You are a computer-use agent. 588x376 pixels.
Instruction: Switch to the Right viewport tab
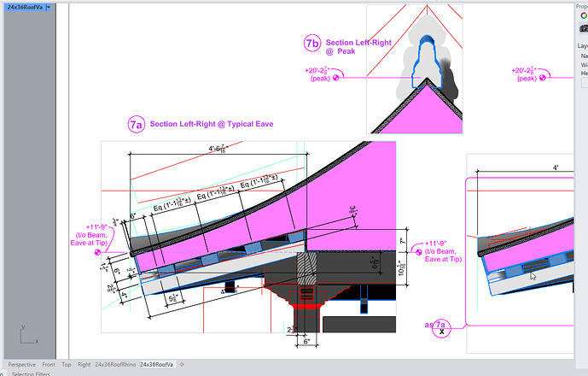84,364
